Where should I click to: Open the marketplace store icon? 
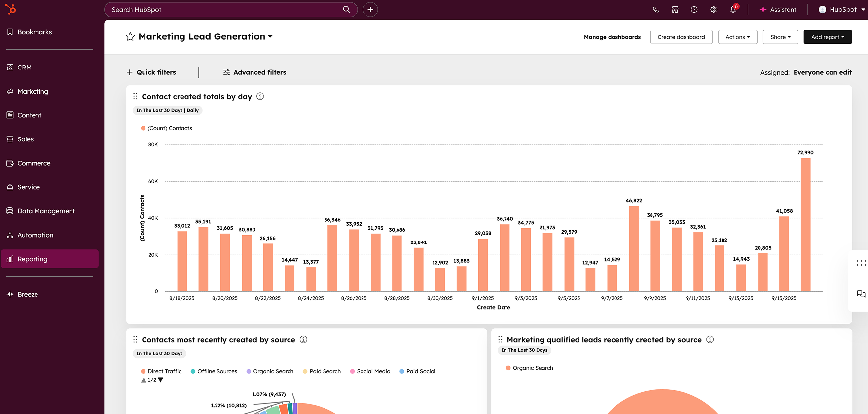(x=675, y=9)
